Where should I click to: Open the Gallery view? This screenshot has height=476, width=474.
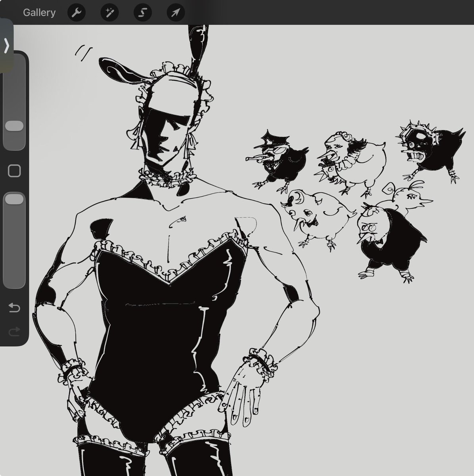click(x=39, y=12)
